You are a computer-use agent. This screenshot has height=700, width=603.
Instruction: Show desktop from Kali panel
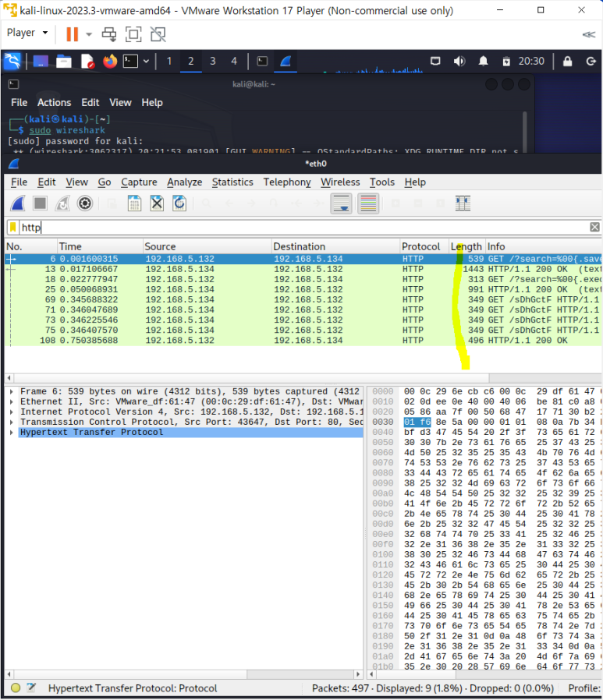(41, 61)
